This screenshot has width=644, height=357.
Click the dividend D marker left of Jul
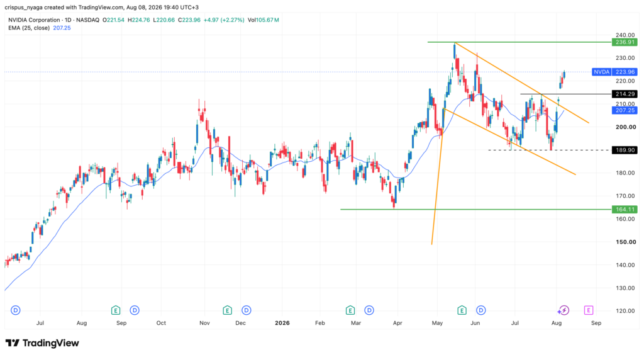(16, 310)
